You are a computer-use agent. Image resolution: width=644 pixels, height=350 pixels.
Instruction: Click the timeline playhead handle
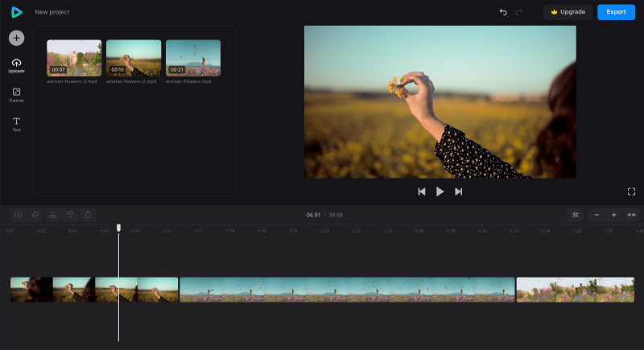(x=118, y=228)
